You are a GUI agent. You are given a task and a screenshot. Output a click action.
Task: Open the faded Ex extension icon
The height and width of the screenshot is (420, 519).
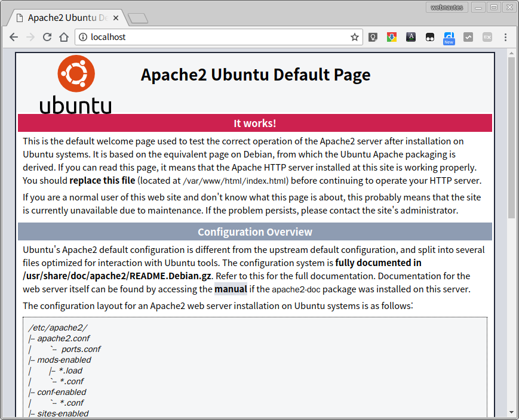[487, 37]
